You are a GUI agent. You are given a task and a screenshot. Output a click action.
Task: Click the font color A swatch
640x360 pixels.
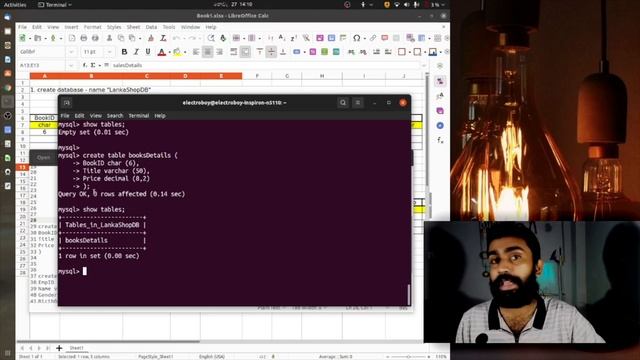click(x=162, y=52)
